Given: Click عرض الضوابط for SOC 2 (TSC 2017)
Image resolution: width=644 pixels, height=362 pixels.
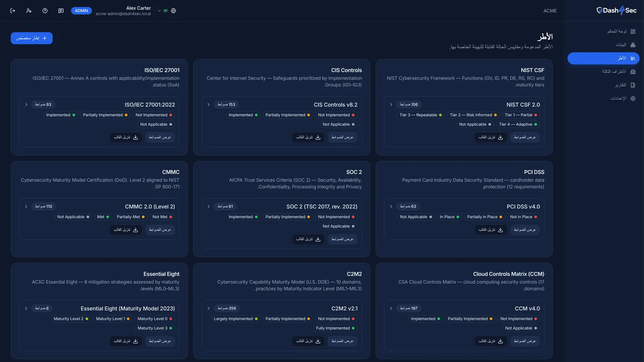Looking at the screenshot, I should [x=342, y=239].
